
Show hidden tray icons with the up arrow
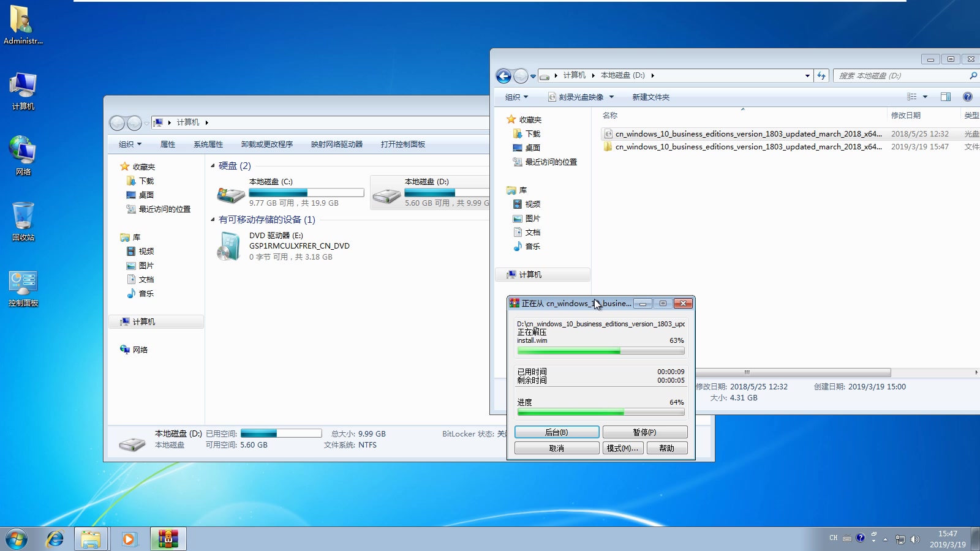pyautogui.click(x=884, y=539)
